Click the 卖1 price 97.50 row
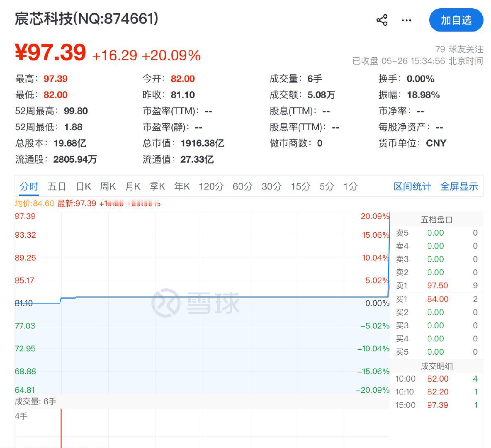The height and width of the screenshot is (448, 491). 437,285
